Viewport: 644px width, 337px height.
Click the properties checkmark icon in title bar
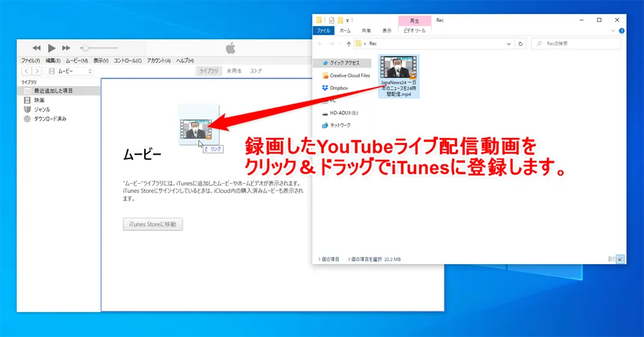coord(332,20)
